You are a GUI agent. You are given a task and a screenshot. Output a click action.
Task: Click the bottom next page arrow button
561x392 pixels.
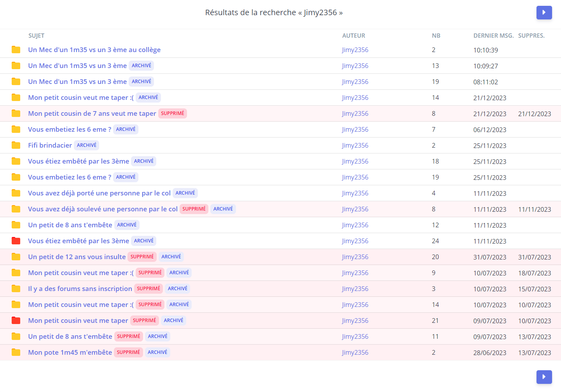click(x=544, y=377)
